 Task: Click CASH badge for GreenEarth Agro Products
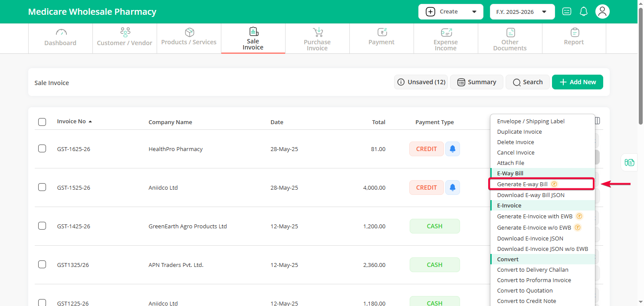click(434, 226)
